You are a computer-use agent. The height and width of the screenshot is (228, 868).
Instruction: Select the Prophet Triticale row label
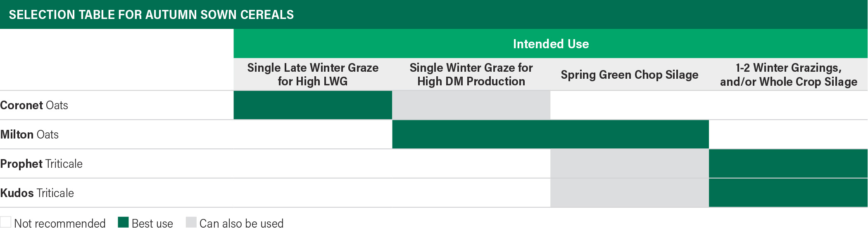[41, 164]
